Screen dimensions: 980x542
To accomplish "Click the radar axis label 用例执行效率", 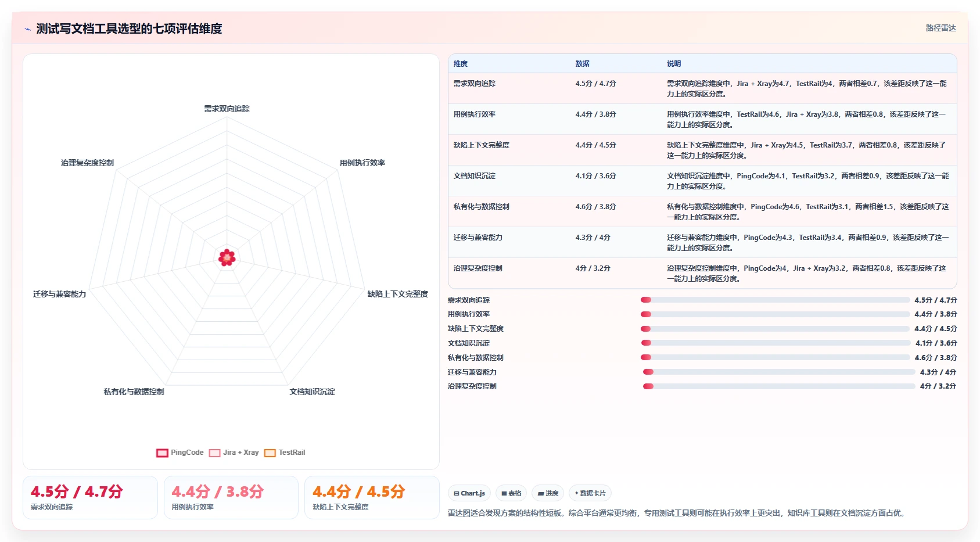I will tap(362, 163).
